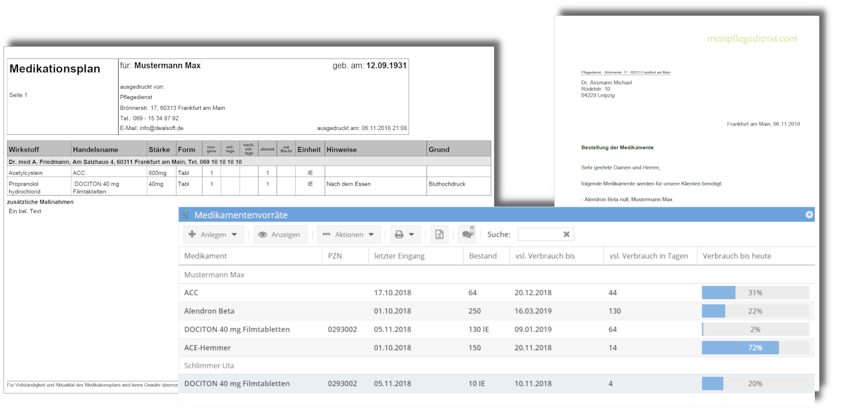Image resolution: width=868 pixels, height=408 pixels.
Task: Collapse the Schlimmer Uta group row
Action: pos(210,365)
